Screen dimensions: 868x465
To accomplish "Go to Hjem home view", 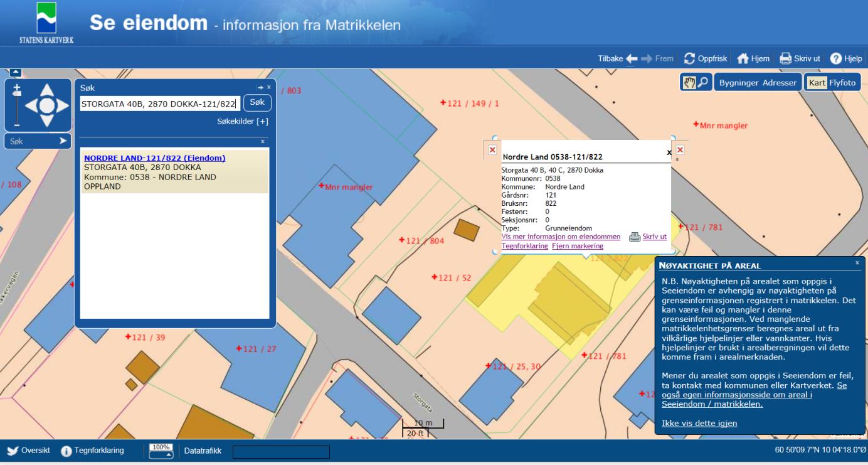I will [753, 58].
